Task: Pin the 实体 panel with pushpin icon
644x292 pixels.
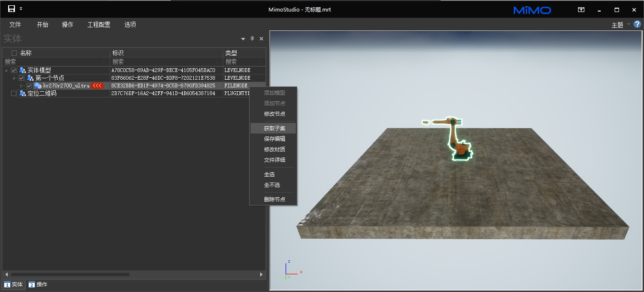Action: tap(252, 39)
